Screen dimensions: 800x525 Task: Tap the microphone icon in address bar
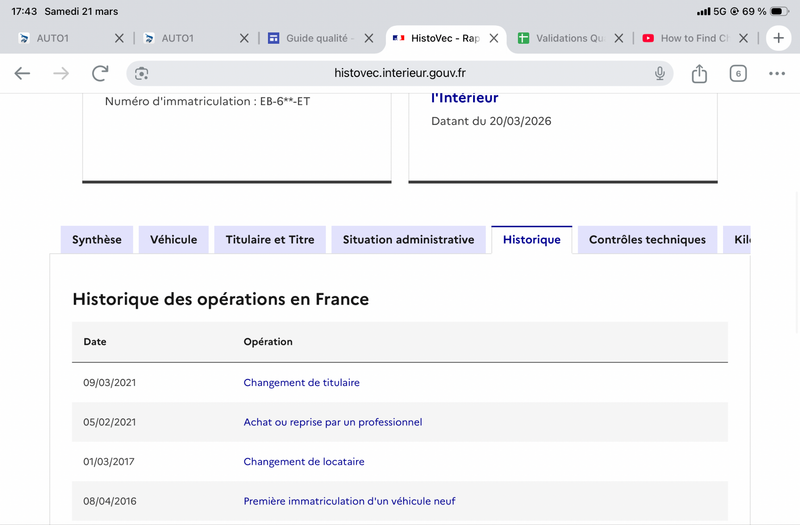(660, 74)
